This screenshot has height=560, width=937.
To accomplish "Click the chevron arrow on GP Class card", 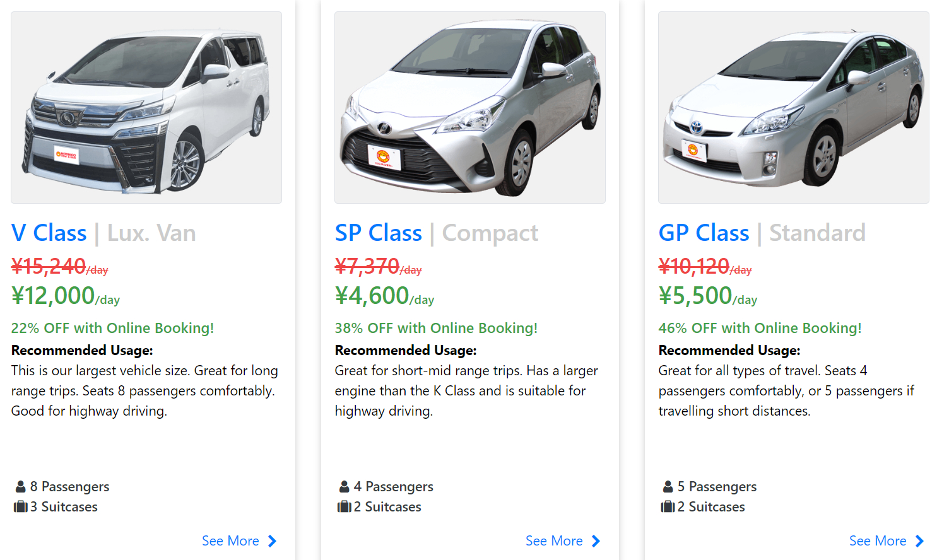I will [x=920, y=541].
